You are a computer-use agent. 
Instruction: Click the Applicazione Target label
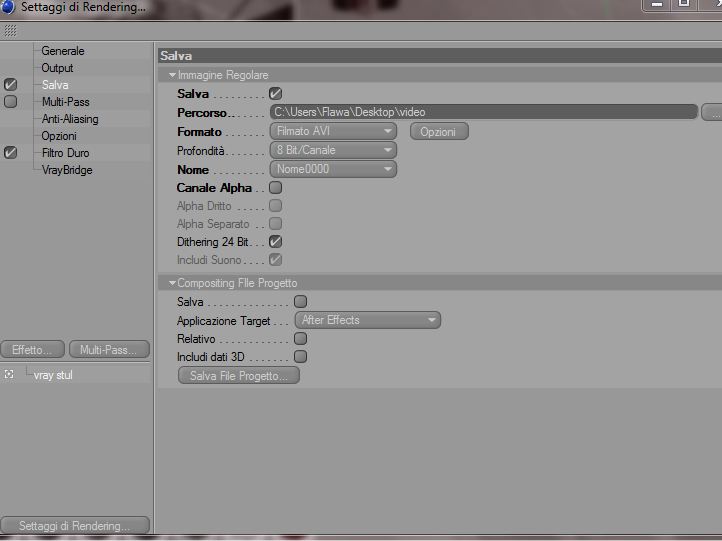click(223, 320)
